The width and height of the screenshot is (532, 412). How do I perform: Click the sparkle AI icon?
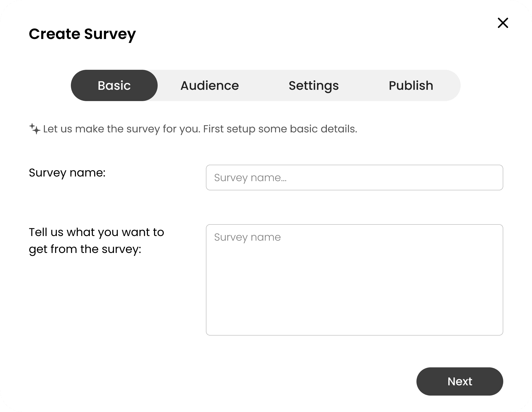34,129
